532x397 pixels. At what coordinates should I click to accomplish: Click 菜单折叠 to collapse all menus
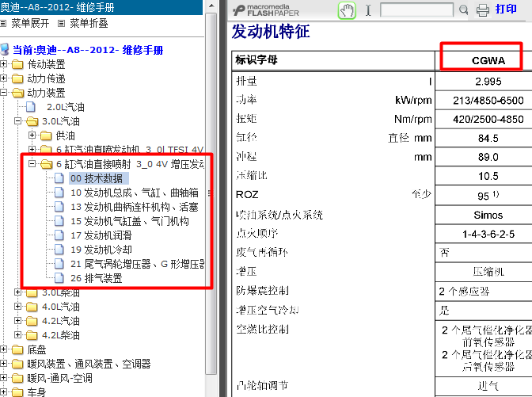point(89,23)
